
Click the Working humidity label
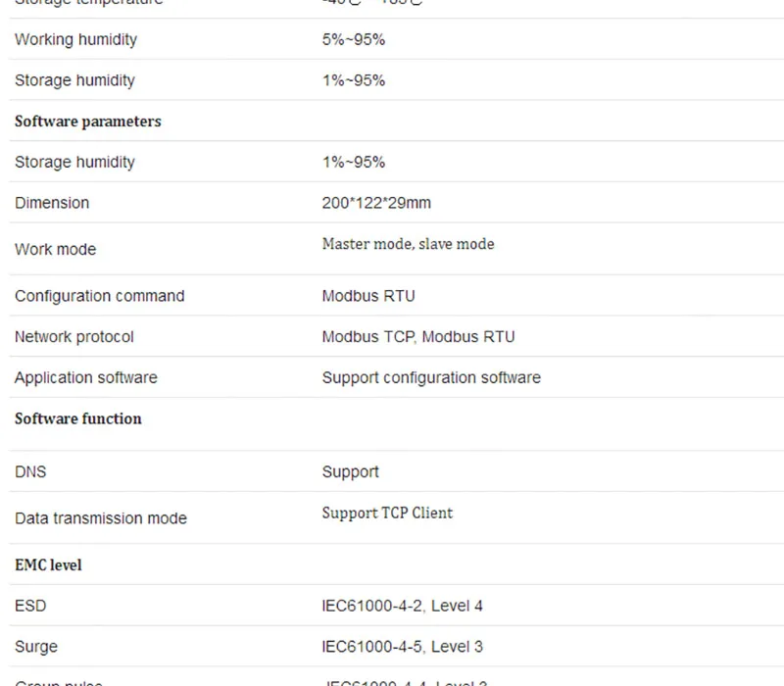tap(76, 39)
